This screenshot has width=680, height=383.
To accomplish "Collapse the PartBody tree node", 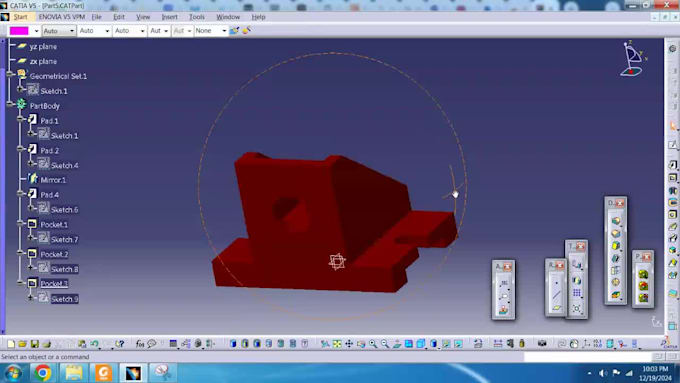I will click(10, 104).
